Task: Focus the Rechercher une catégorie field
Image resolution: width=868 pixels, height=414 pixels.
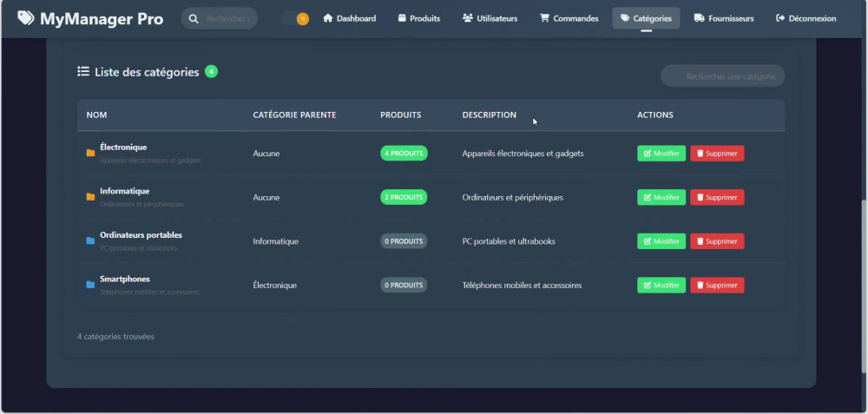Action: click(722, 76)
